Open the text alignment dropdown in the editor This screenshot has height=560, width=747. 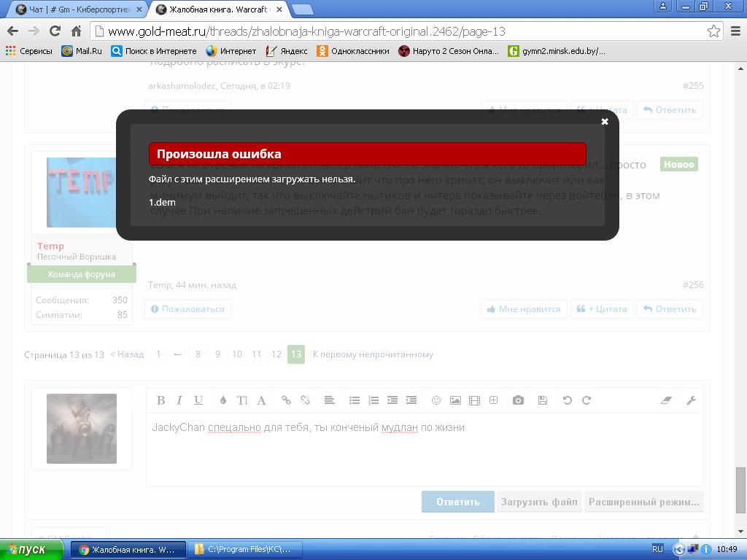[329, 400]
